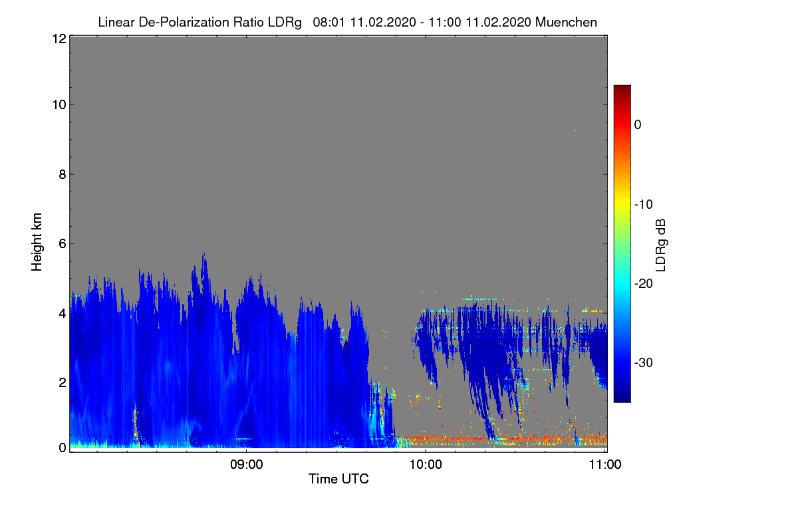798x532 pixels.
Task: Click the end time '11:00 11.02.2020' in title
Action: (x=479, y=23)
